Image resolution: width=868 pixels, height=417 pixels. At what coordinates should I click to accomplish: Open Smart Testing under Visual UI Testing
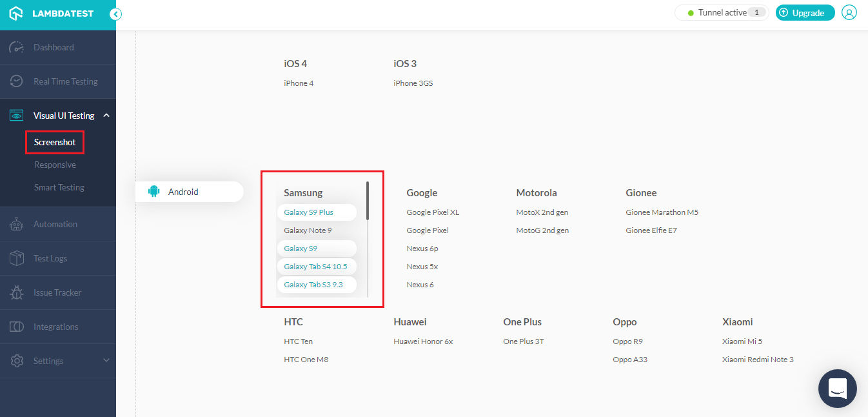pos(59,187)
